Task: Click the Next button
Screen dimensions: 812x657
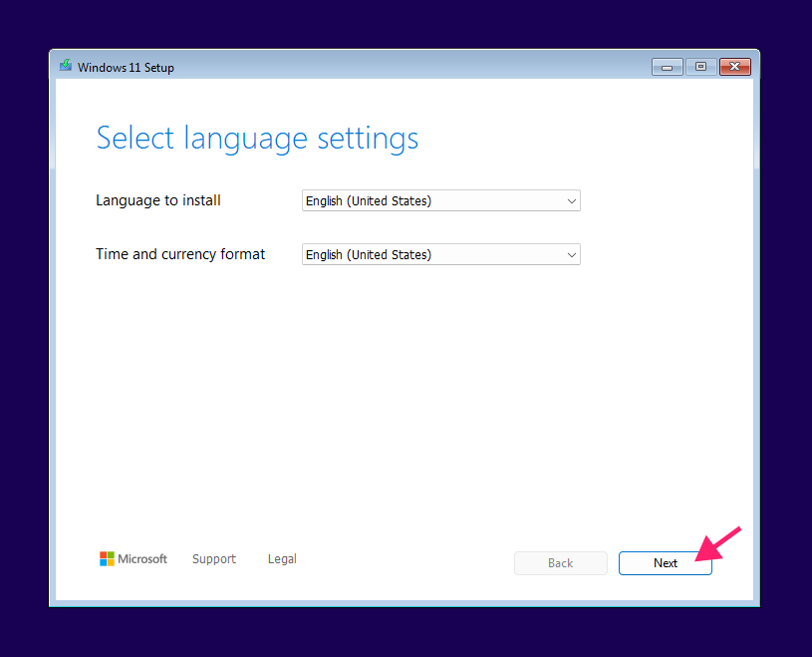Action: coord(665,563)
